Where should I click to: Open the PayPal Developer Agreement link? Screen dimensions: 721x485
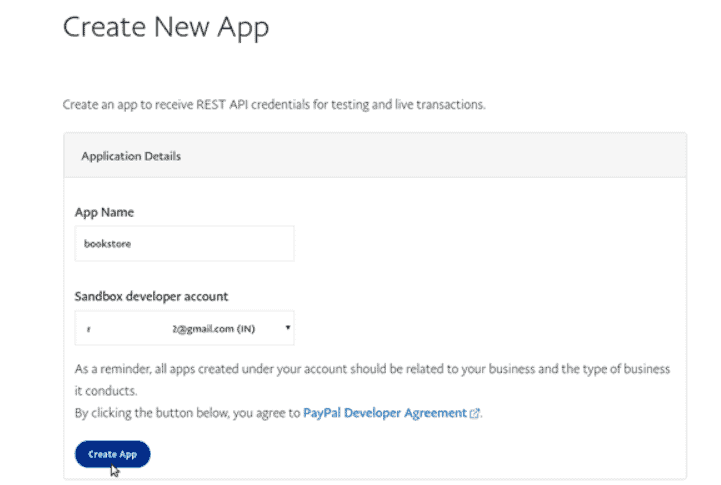[385, 413]
